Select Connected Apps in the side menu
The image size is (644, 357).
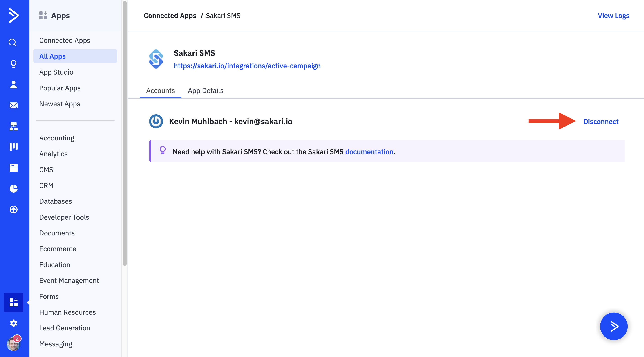pos(65,40)
